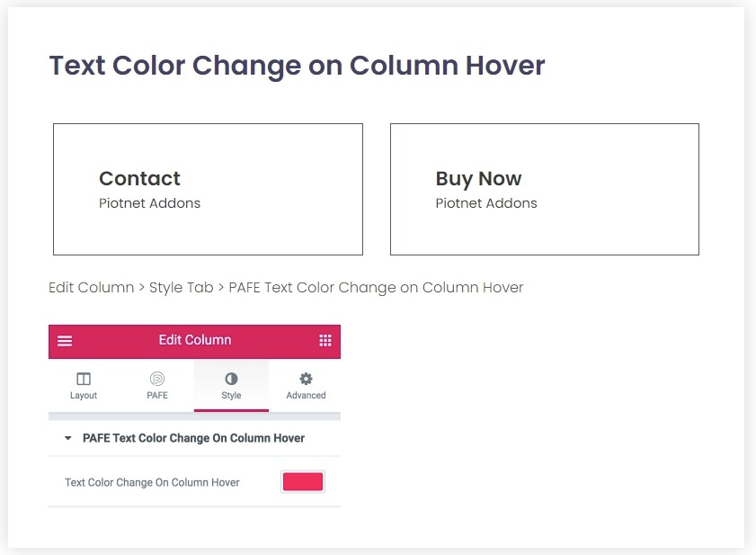Click the Buy Now heading text
Image resolution: width=756 pixels, height=555 pixels.
click(x=478, y=178)
